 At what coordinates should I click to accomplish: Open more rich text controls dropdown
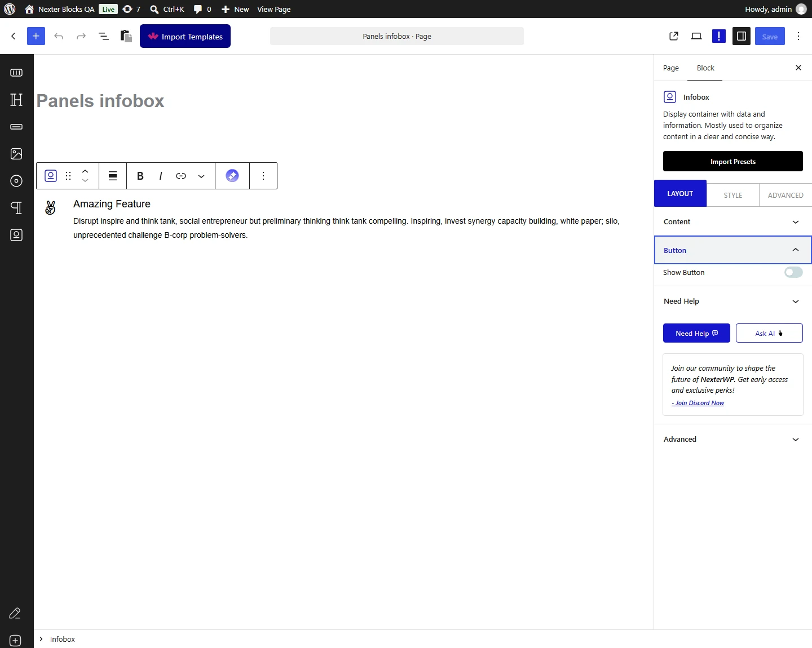coord(201,176)
